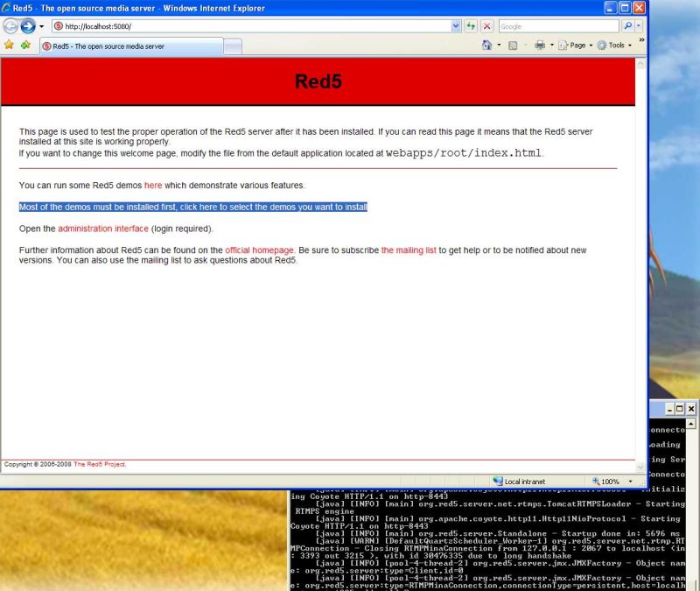Click the Refresh button next to address bar

click(471, 25)
